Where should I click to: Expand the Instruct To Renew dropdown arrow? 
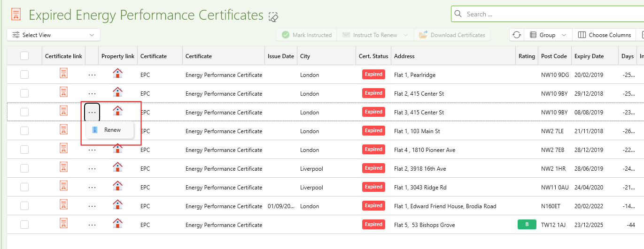[x=406, y=35]
